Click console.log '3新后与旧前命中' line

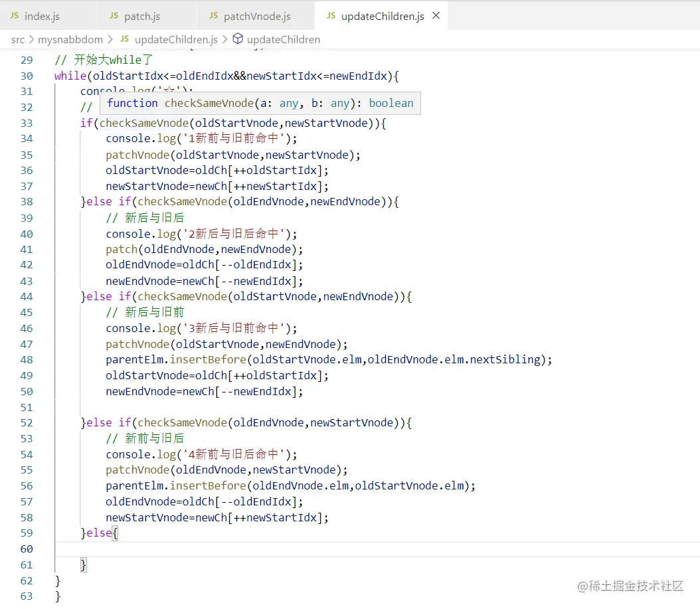click(201, 329)
